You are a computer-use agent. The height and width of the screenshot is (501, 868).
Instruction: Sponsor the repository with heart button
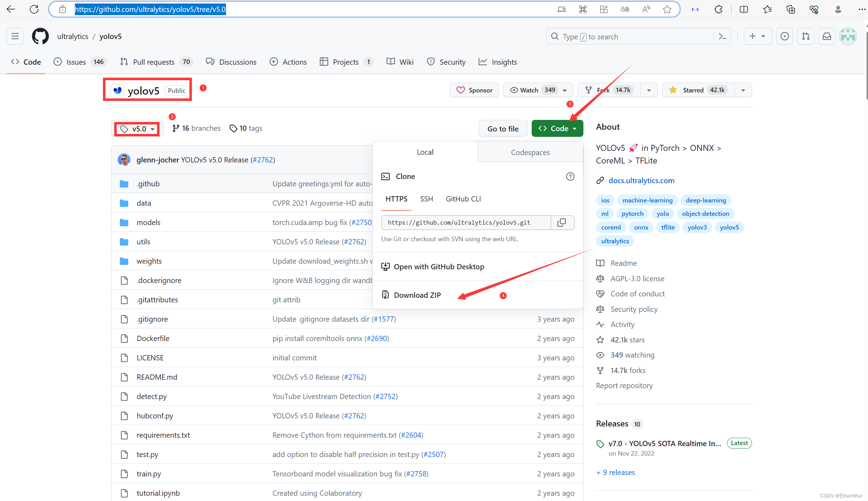click(x=474, y=90)
